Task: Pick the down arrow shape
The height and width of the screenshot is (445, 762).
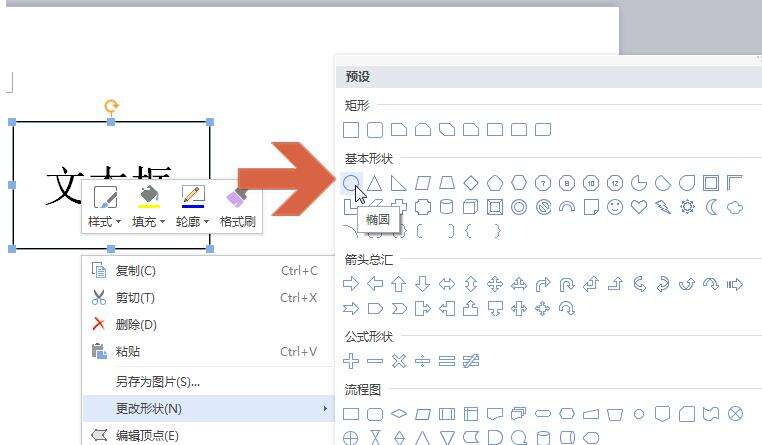Action: 423,284
